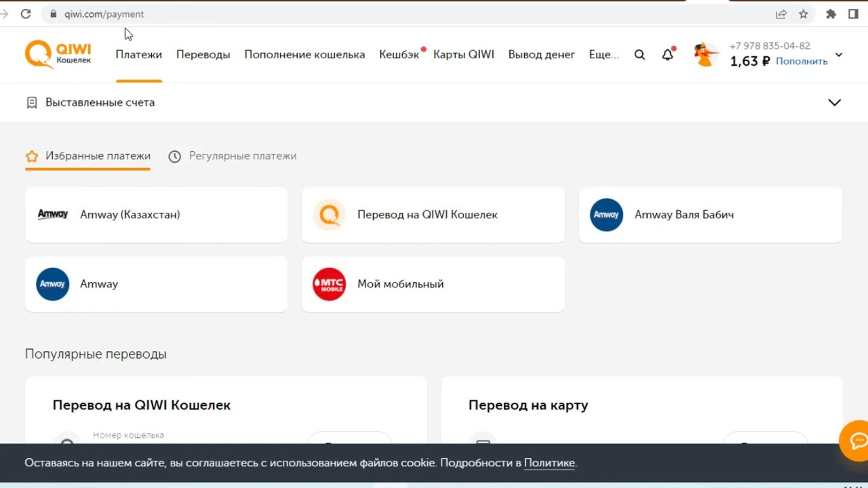Open Кешбэк section
868x488 pixels.
[399, 54]
